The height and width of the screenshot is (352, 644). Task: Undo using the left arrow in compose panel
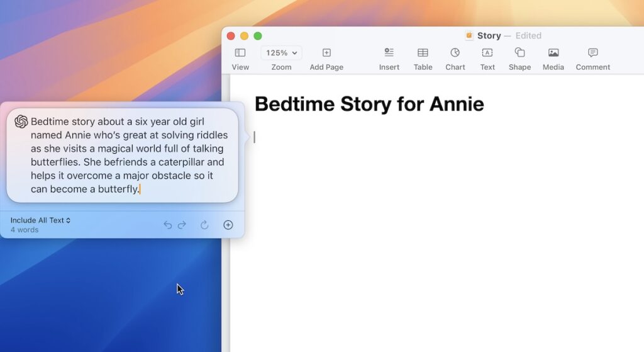point(167,225)
